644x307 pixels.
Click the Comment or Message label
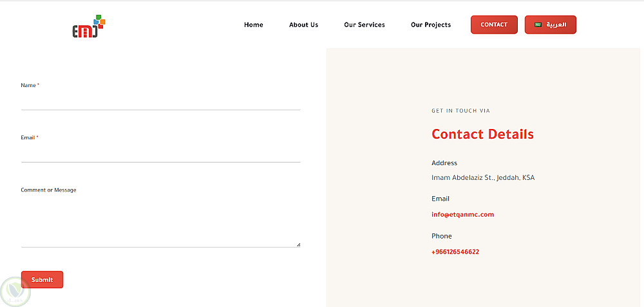click(x=48, y=190)
